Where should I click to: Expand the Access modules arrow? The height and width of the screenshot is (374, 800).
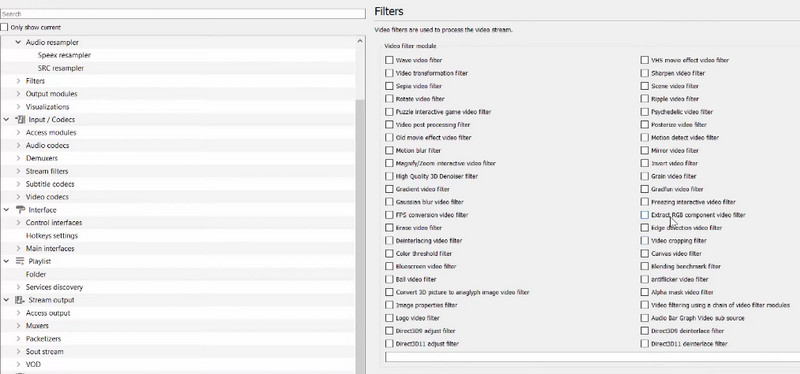tap(18, 132)
